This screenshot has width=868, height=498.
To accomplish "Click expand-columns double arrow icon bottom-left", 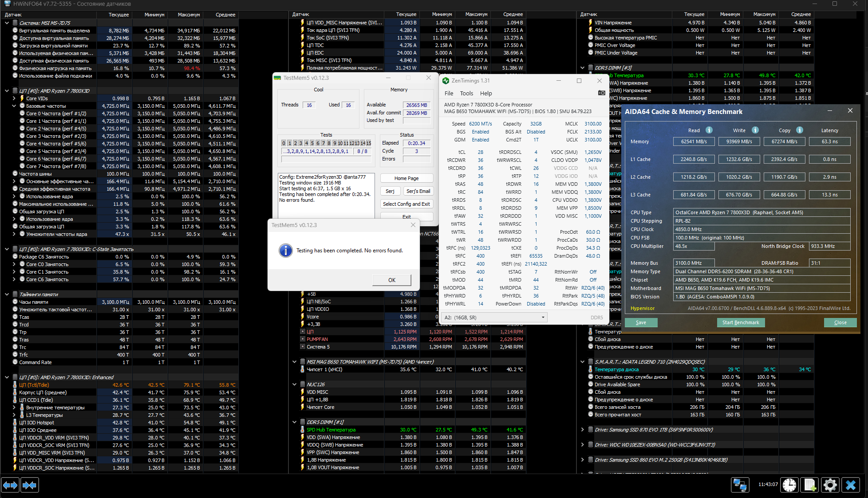I will (x=10, y=485).
